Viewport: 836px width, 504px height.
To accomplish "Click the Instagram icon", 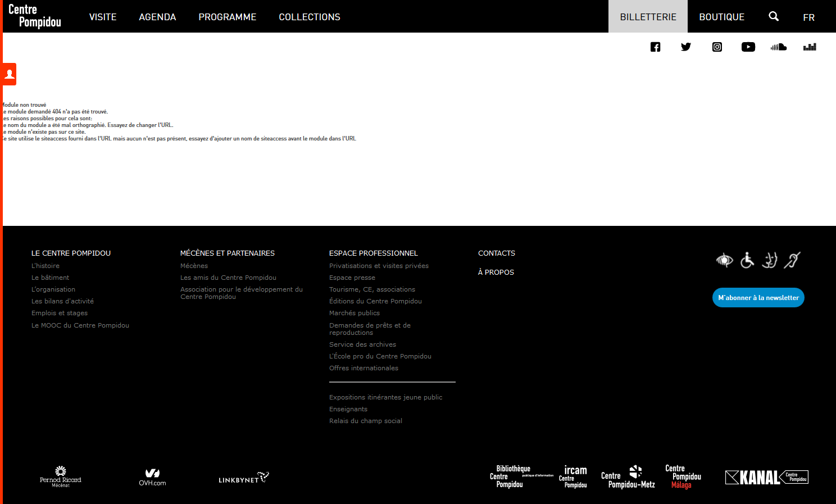I will pos(717,47).
